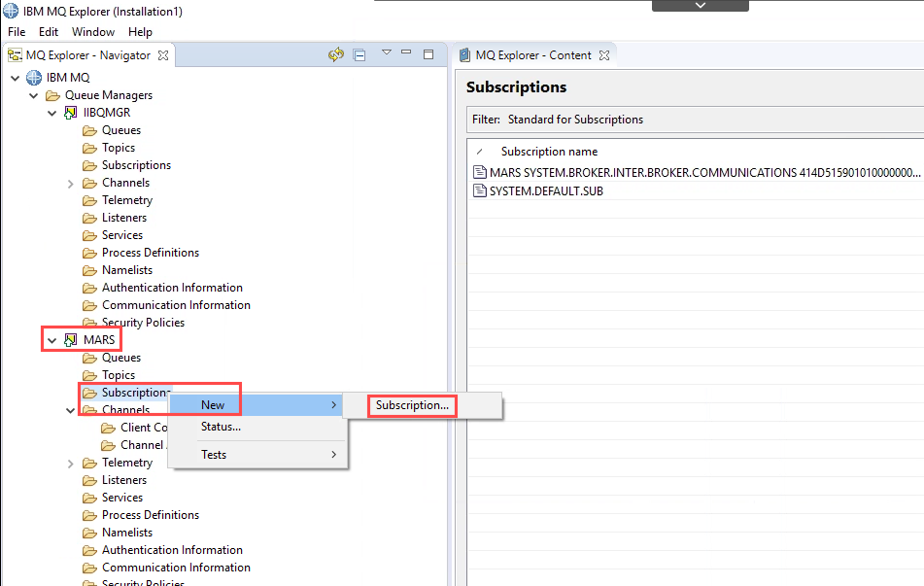
Task: Close the MQ Explorer - Content tab
Action: coord(604,54)
